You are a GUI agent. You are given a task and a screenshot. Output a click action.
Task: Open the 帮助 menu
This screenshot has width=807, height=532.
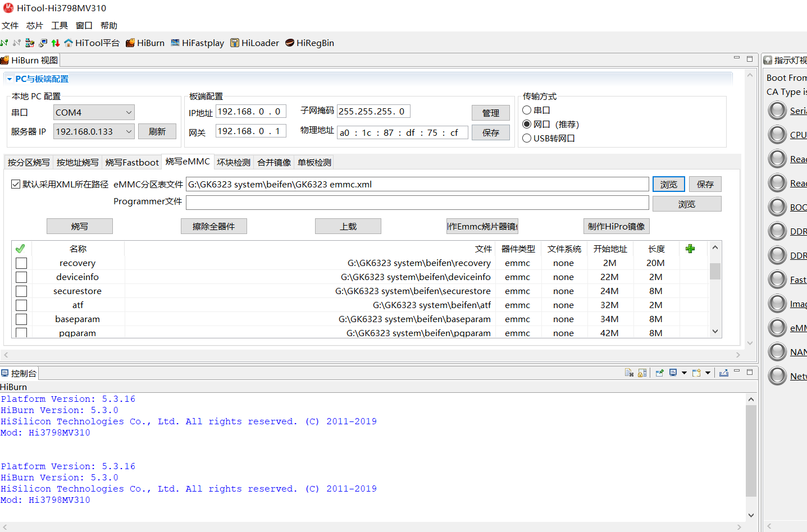pyautogui.click(x=109, y=25)
